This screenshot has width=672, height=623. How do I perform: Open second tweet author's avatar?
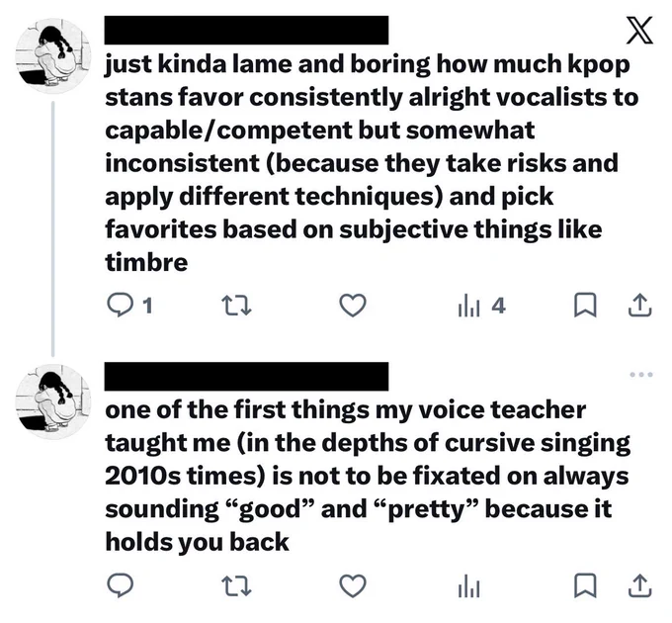click(x=53, y=401)
